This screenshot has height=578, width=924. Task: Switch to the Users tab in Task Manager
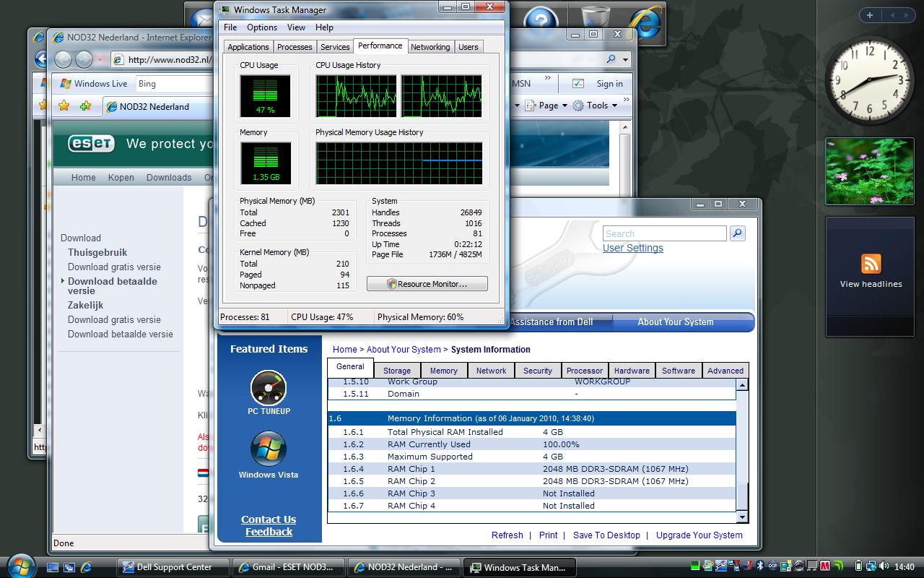click(468, 47)
